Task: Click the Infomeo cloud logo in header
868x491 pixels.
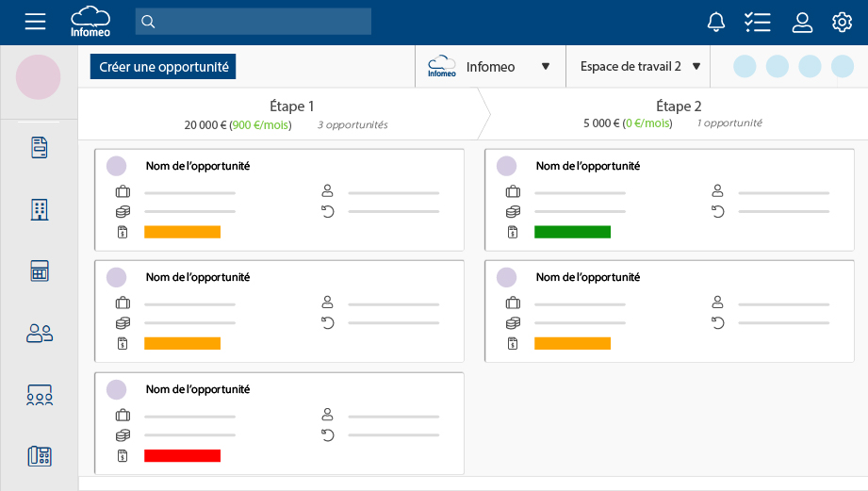Action: click(x=90, y=22)
